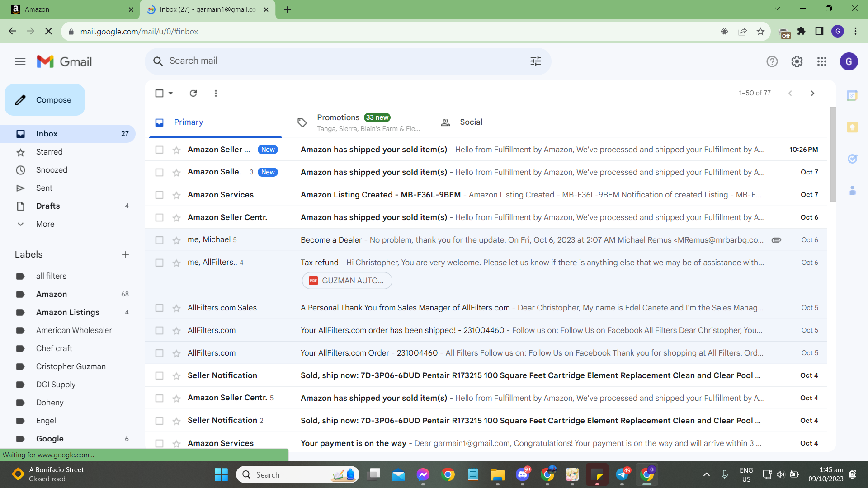Tick the order has been shipped email checkbox
The height and width of the screenshot is (488, 868).
159,330
